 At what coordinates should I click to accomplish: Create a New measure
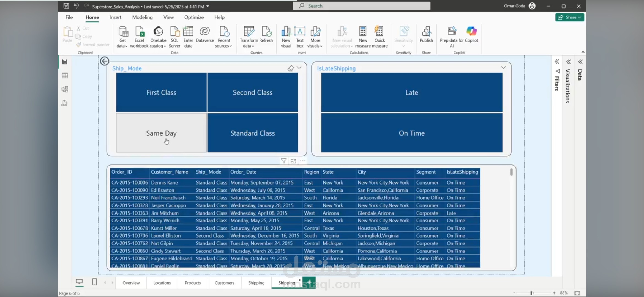coord(363,37)
